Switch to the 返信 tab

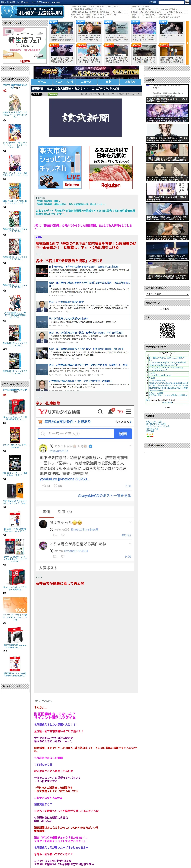pos(46,512)
